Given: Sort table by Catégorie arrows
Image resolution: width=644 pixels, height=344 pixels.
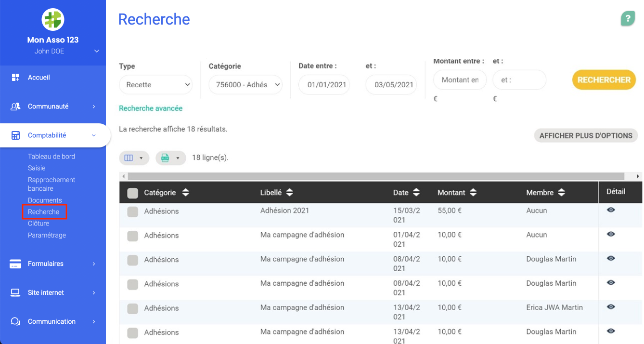Looking at the screenshot, I should [x=185, y=193].
